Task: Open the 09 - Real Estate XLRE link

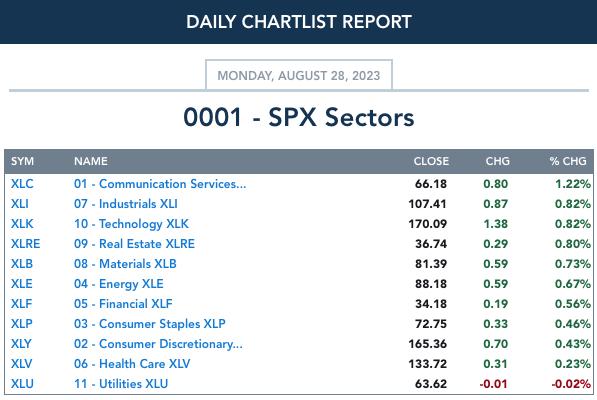Action: coord(134,244)
